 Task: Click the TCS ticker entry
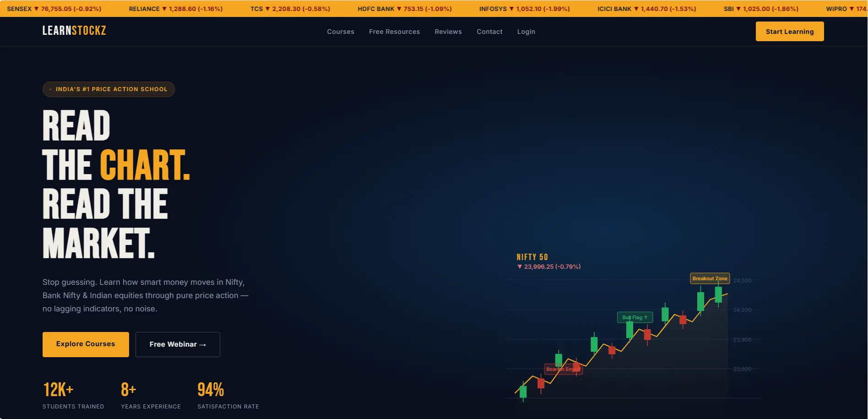click(290, 9)
